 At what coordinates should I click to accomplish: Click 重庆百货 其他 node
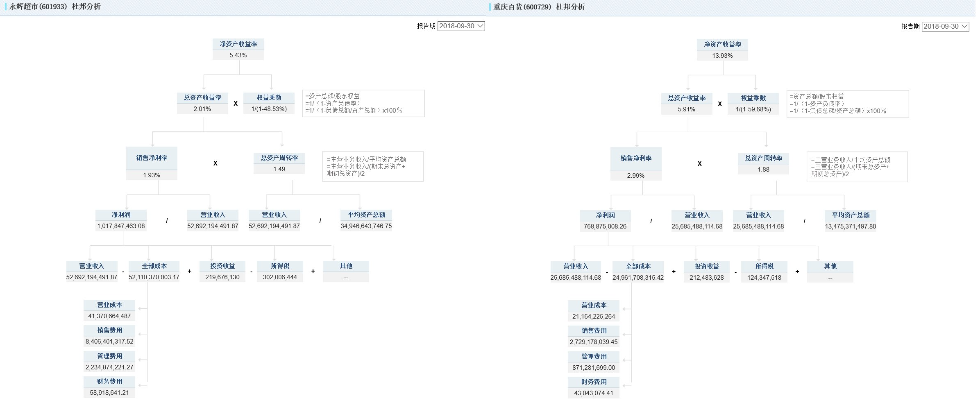pyautogui.click(x=830, y=272)
